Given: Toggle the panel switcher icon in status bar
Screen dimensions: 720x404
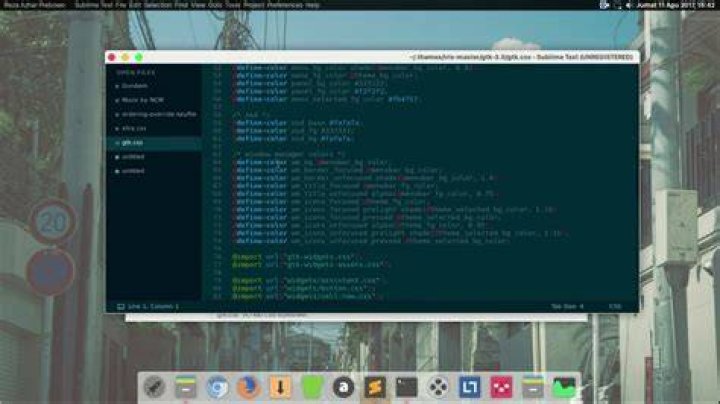Looking at the screenshot, I should click(120, 307).
